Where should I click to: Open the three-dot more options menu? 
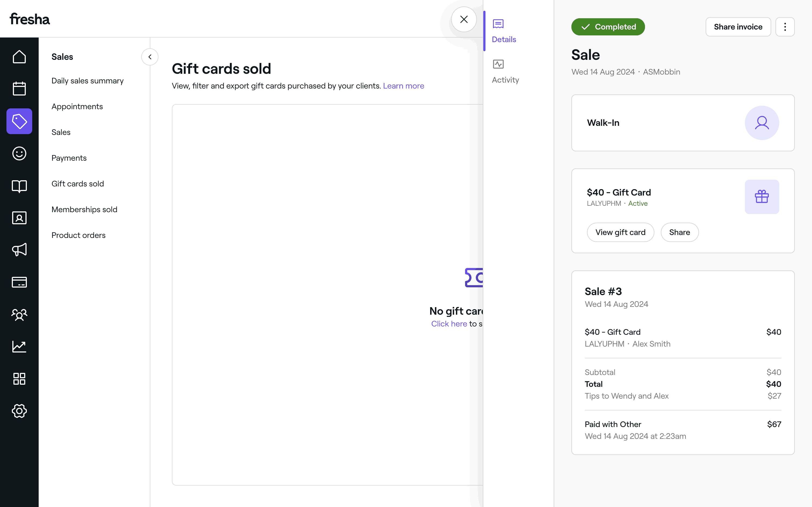pos(785,27)
